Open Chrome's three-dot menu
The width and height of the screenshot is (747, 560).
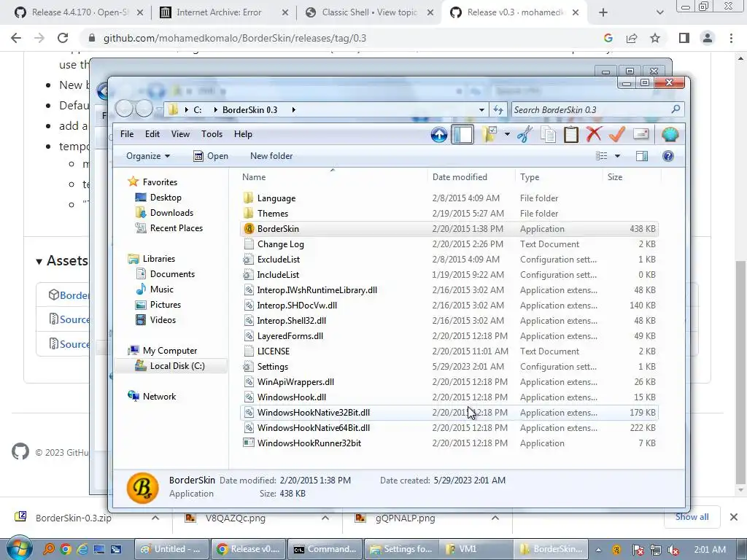pyautogui.click(x=731, y=38)
